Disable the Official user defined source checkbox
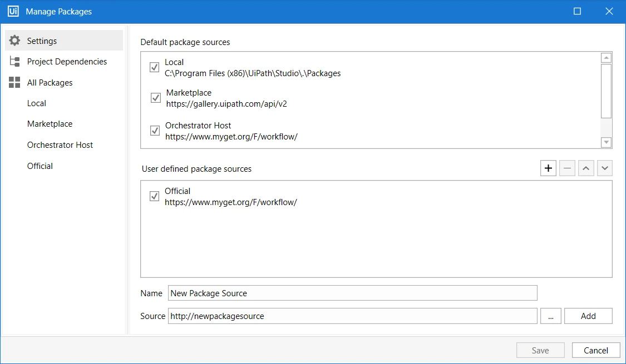This screenshot has height=364, width=626. (x=154, y=196)
